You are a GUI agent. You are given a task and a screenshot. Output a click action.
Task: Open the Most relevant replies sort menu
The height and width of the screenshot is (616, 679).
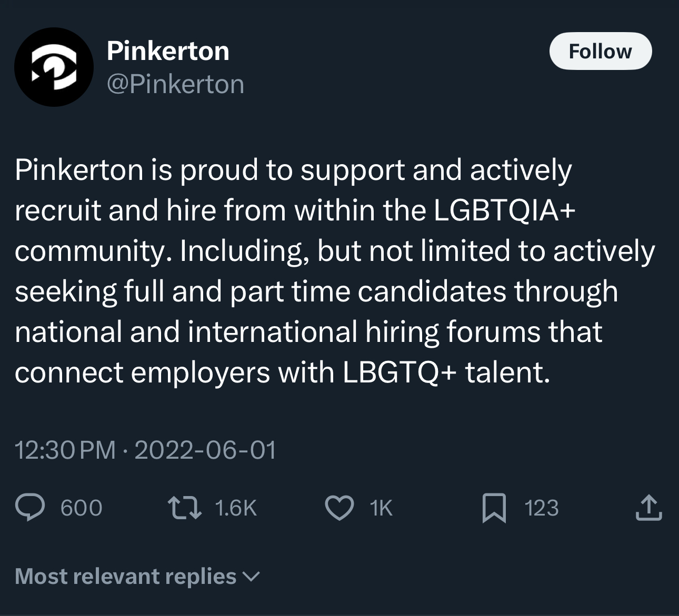(126, 576)
